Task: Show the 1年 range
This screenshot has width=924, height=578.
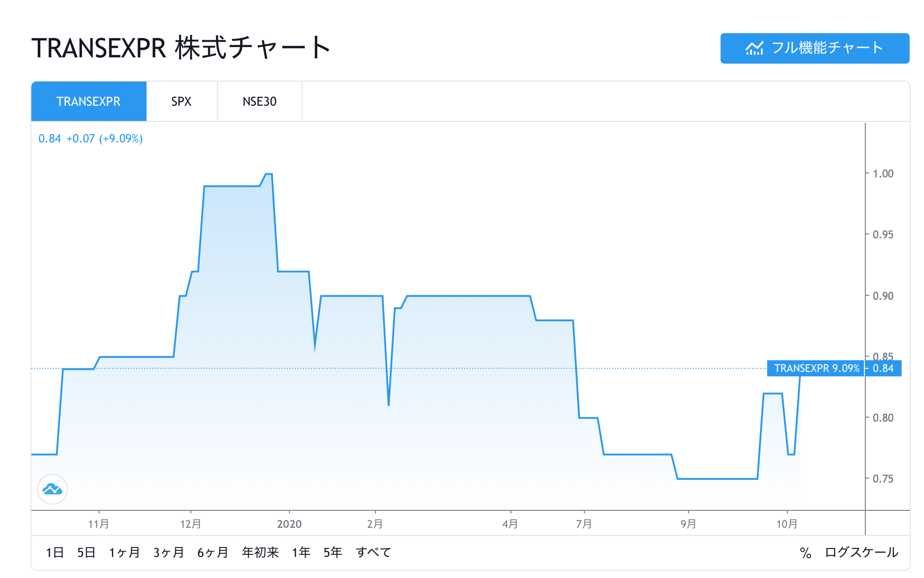Action: tap(301, 552)
